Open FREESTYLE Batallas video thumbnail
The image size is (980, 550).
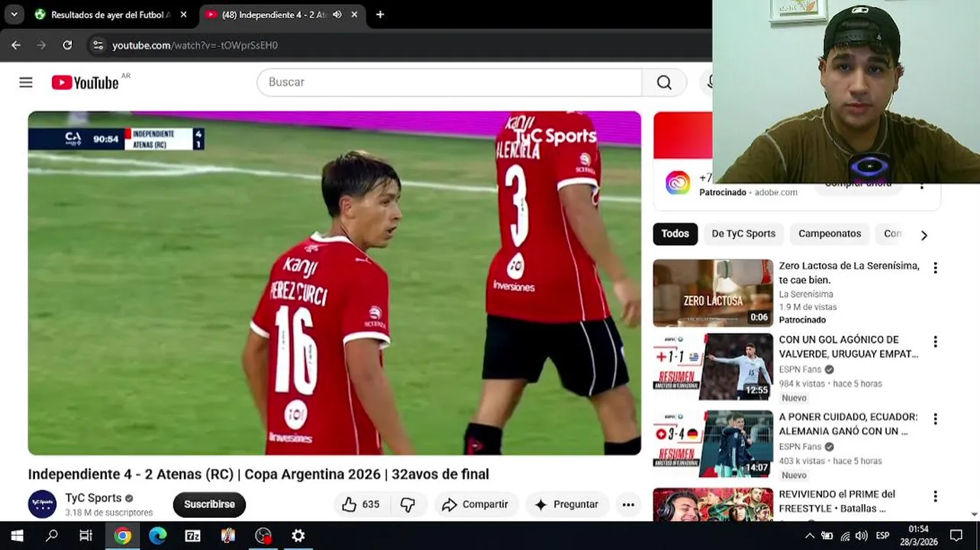pyautogui.click(x=713, y=504)
